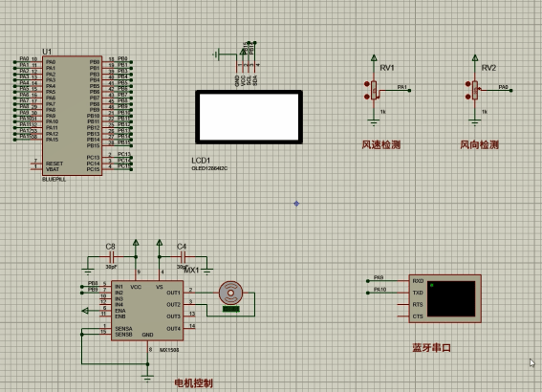Image resolution: width=542 pixels, height=392 pixels.
Task: Select the power terminal above RV1
Action: 374,57
